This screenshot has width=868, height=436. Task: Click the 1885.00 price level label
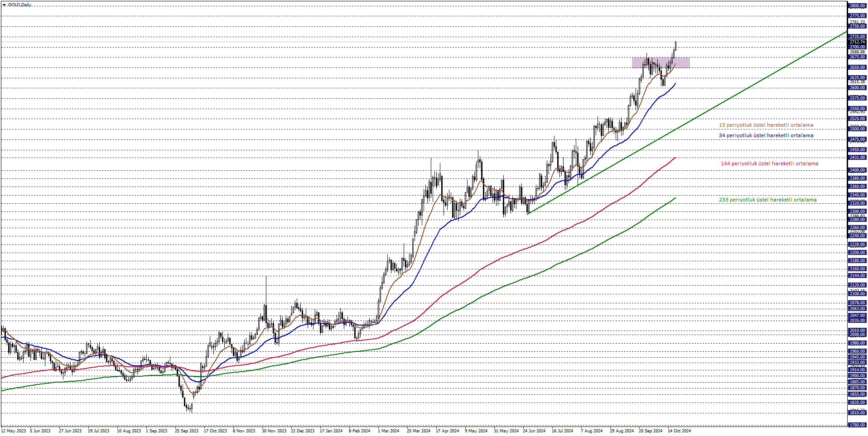coord(857,382)
